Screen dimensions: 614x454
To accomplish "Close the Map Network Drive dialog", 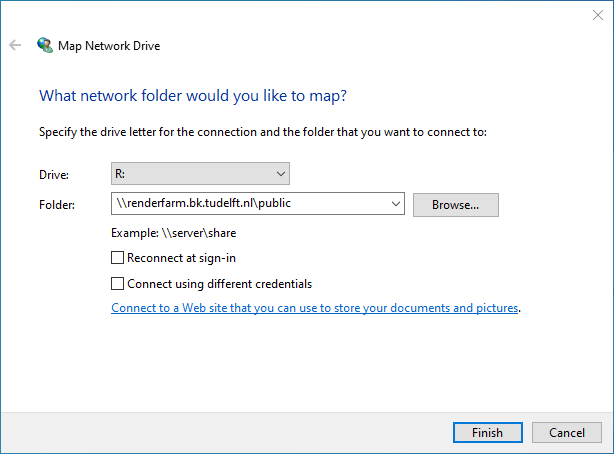I will click(597, 14).
